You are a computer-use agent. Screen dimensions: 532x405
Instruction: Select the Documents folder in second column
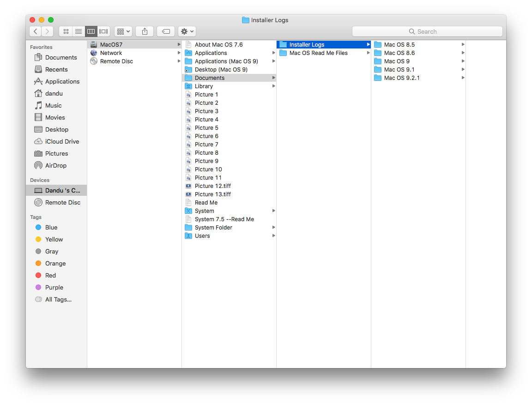[x=229, y=78]
